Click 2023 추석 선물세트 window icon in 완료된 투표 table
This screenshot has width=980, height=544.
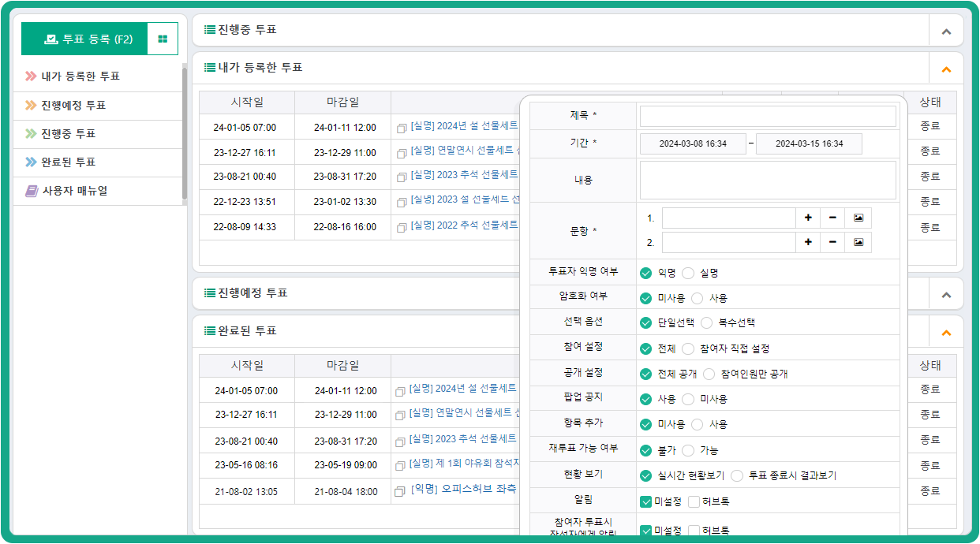[401, 441]
